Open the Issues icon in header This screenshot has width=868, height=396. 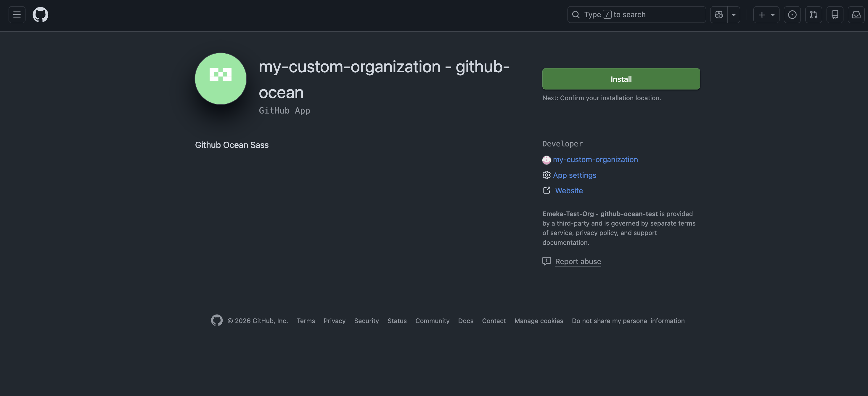(792, 15)
